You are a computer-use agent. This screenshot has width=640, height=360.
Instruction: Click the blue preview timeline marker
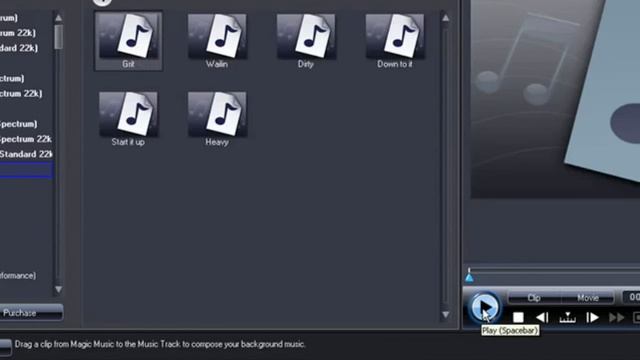pos(469,278)
